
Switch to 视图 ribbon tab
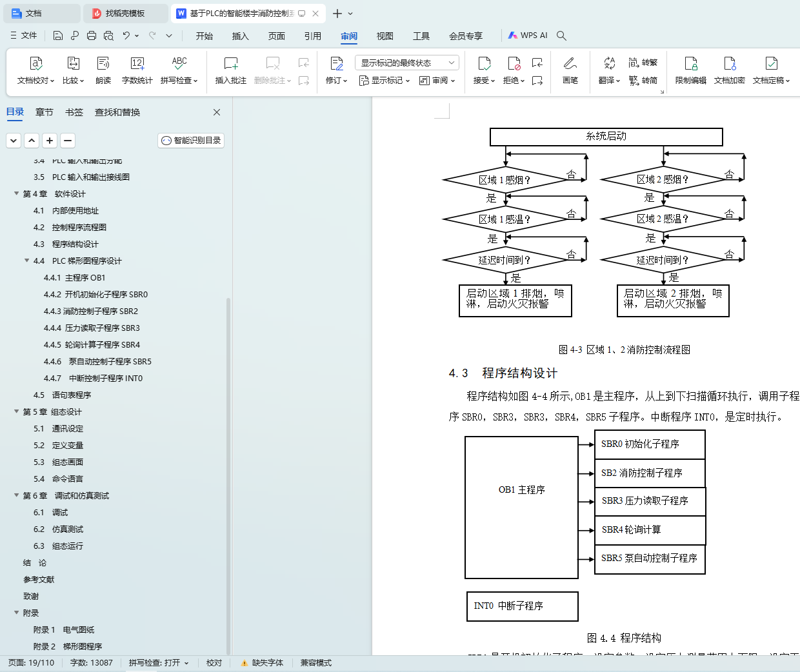pyautogui.click(x=385, y=36)
